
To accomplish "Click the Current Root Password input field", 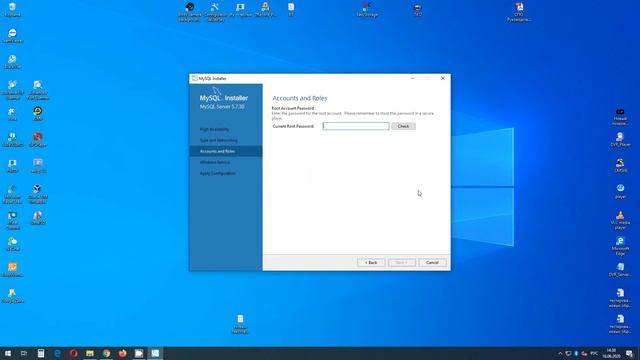I will [x=356, y=126].
